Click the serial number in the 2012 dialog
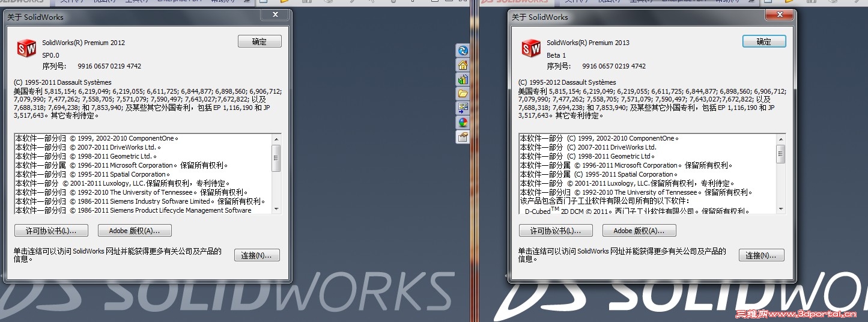Screen dimensions: 868x322 click(109, 66)
